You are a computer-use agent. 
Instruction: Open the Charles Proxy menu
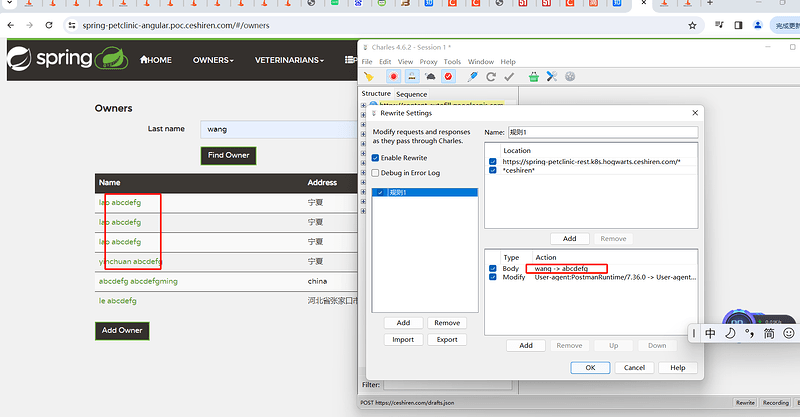pyautogui.click(x=429, y=62)
